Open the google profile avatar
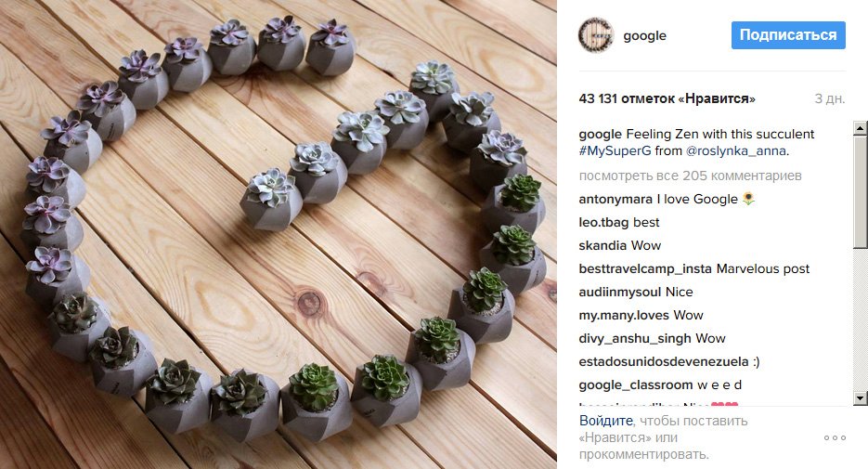The height and width of the screenshot is (469, 868). tap(596, 35)
